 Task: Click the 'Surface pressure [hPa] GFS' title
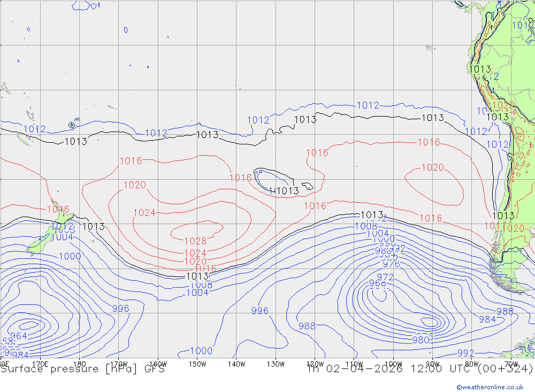82,369
